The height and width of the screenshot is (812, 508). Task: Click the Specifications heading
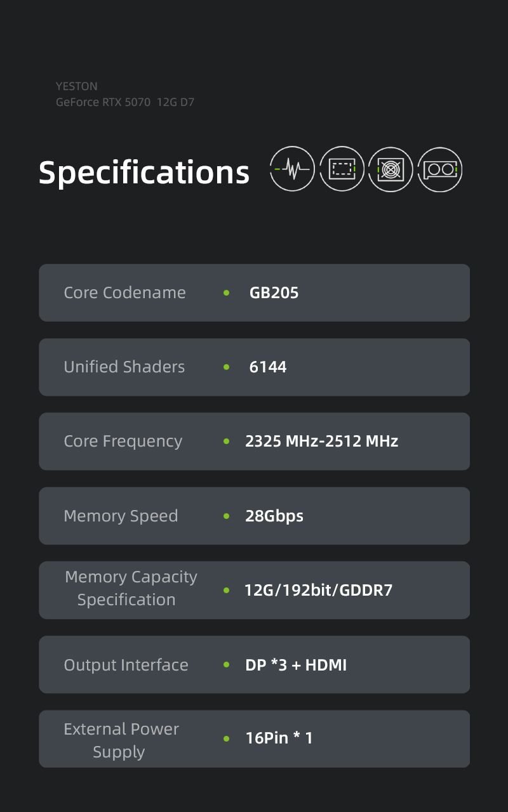click(144, 173)
